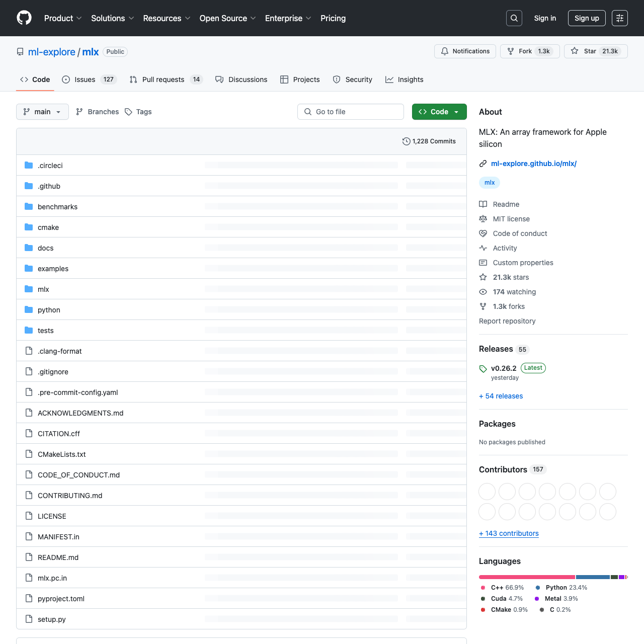Image resolution: width=644 pixels, height=644 pixels.
Task: Click the examples folder icon
Action: click(x=29, y=269)
